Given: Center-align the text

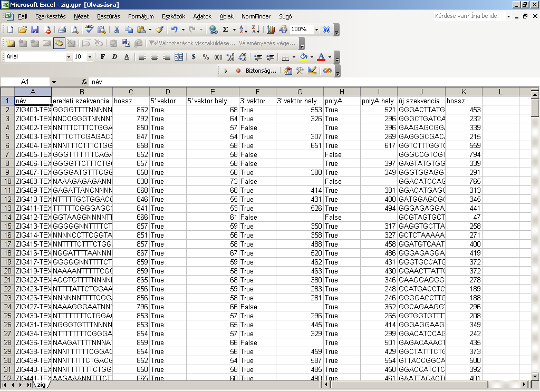Looking at the screenshot, I should pyautogui.click(x=155, y=57).
